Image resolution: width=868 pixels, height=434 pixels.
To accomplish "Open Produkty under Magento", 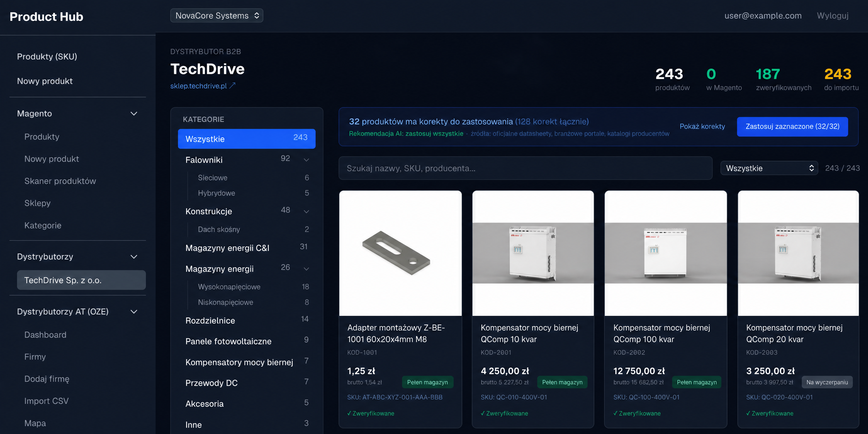I will click(x=42, y=137).
